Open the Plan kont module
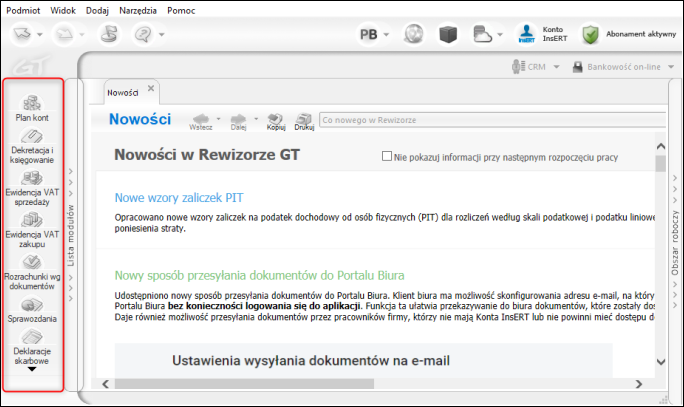 coord(32,108)
